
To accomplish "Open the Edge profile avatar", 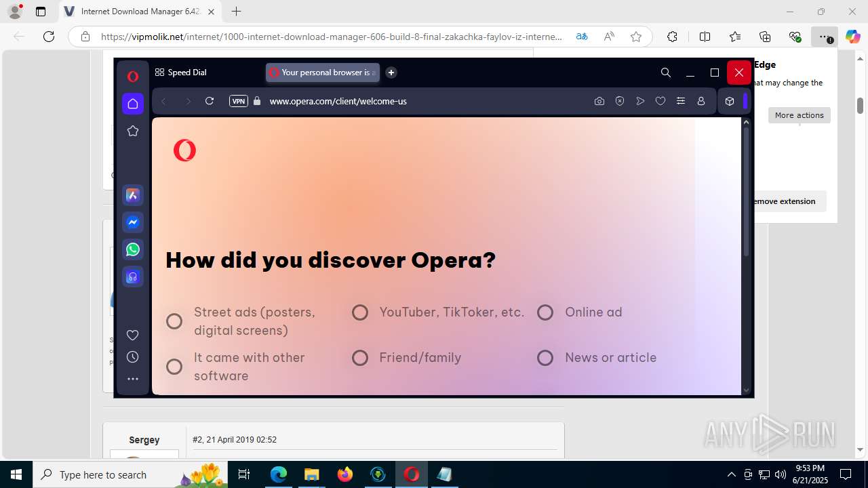I will click(15, 12).
